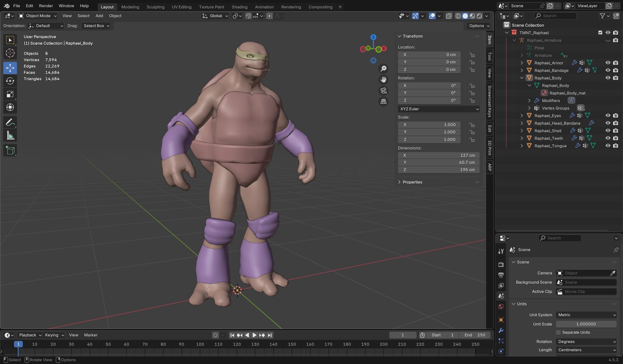623x364 pixels.
Task: Expand Raphael_Eyes in outliner
Action: 522,116
